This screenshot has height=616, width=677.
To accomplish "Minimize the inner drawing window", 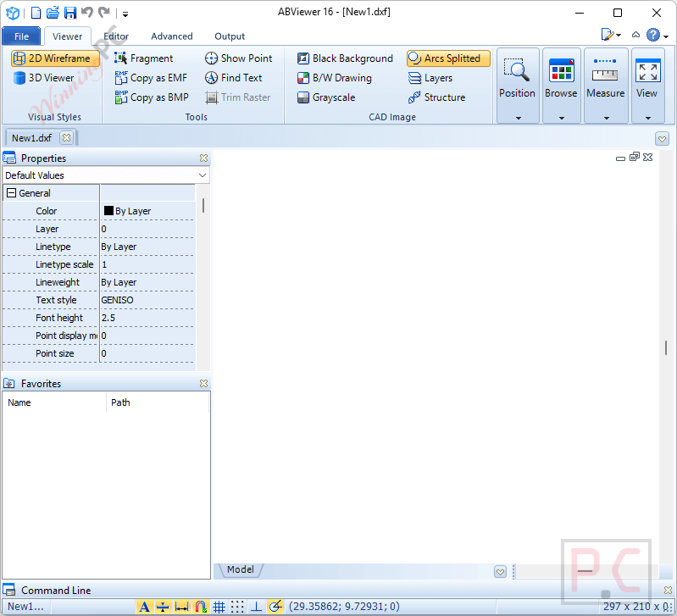I will (x=620, y=158).
